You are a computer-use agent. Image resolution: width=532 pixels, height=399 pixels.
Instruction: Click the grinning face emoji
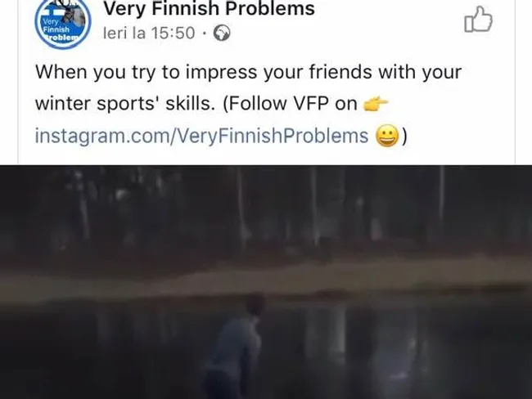click(x=387, y=136)
